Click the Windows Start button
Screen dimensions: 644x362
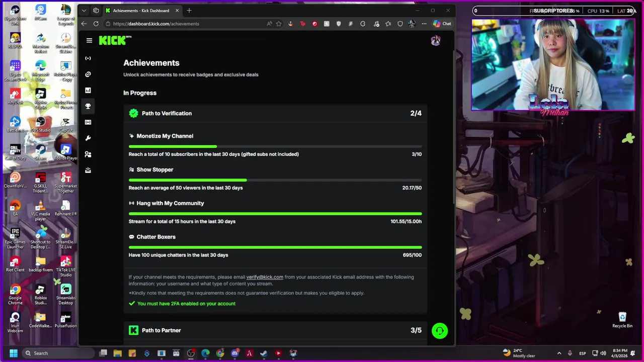coord(14,353)
